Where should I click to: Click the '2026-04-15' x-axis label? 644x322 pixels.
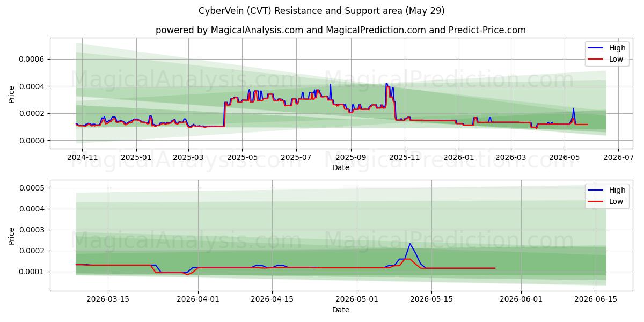click(272, 299)
